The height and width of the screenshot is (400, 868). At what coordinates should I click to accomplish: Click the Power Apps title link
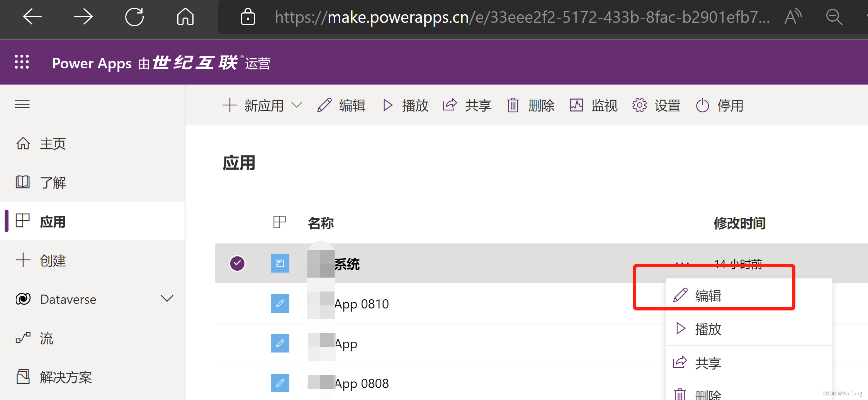(92, 63)
